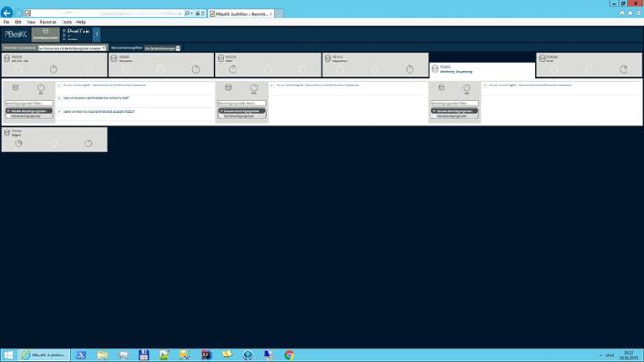Open the Favorites menu in the browser

pyautogui.click(x=49, y=22)
